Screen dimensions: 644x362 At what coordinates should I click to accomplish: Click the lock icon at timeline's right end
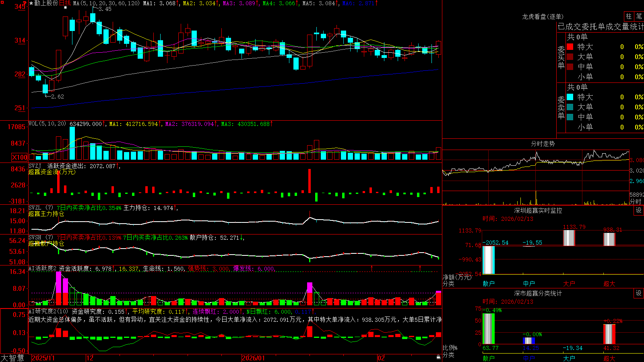pyautogui.click(x=438, y=357)
